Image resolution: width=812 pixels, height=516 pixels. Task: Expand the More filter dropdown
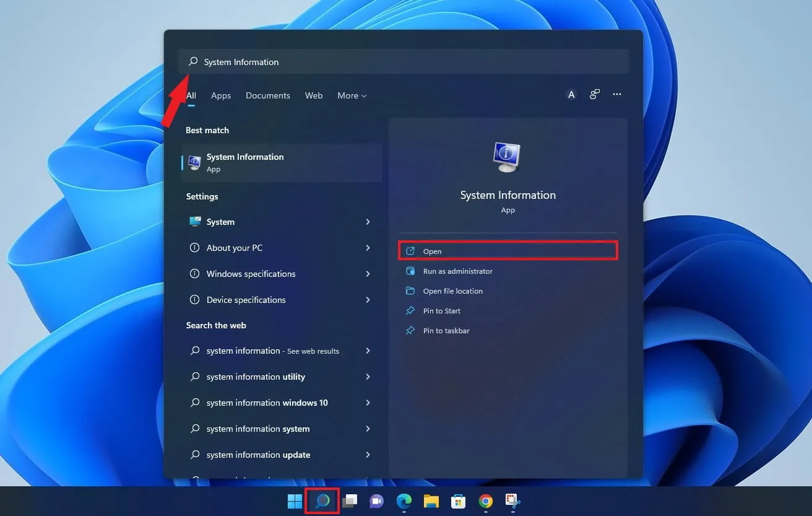point(352,95)
